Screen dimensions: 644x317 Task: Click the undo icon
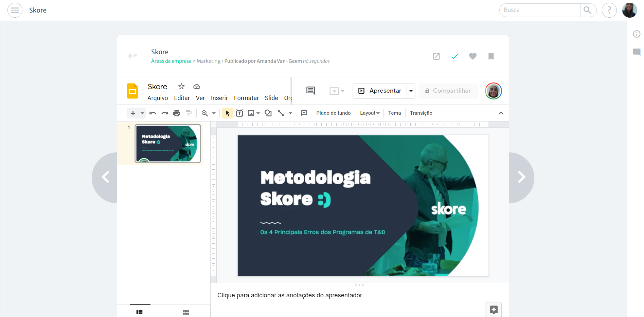pyautogui.click(x=153, y=113)
